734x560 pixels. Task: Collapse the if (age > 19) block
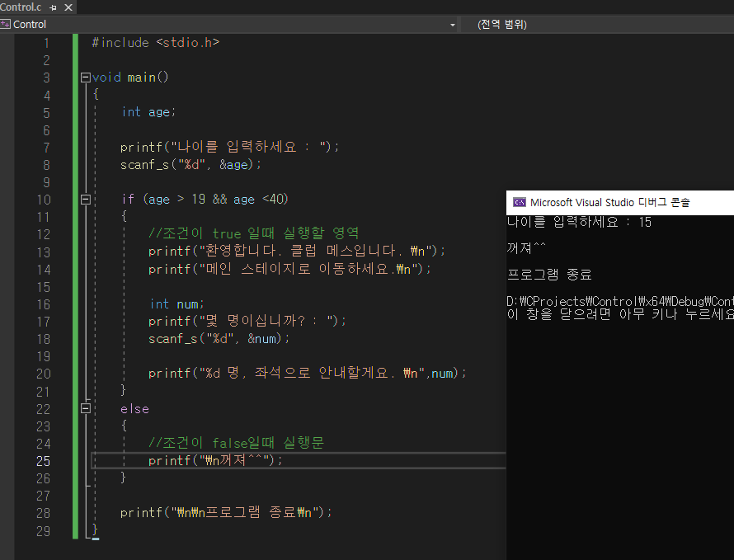coord(85,200)
